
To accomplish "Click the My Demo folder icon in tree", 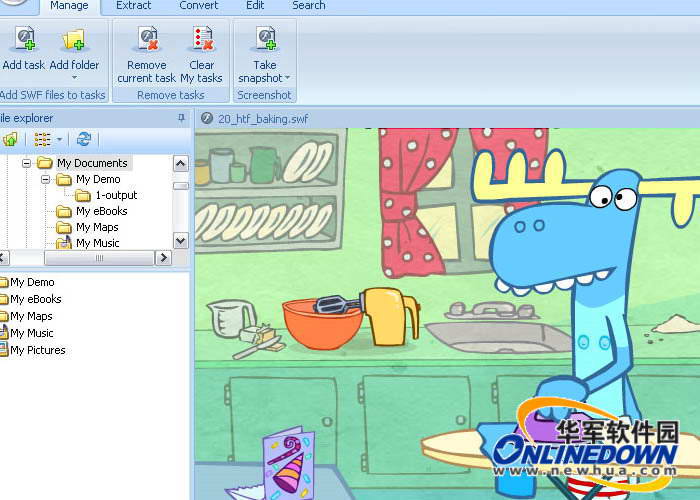I will (x=64, y=179).
